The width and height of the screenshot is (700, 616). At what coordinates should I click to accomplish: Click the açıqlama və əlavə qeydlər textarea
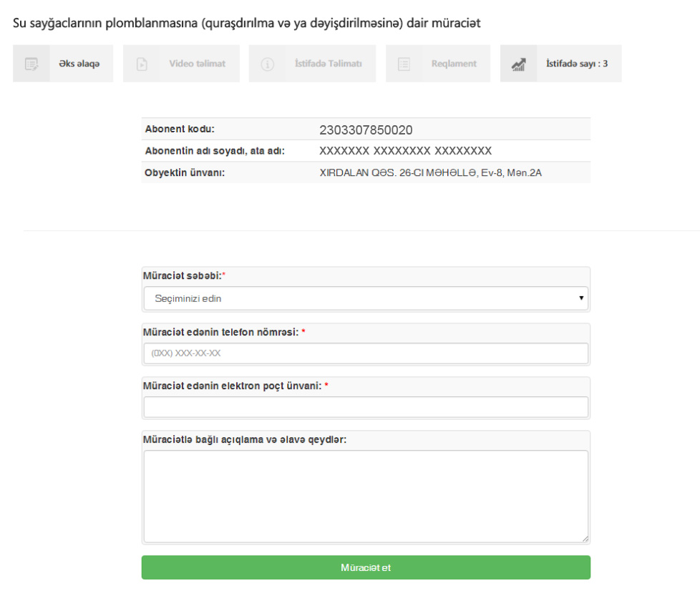coord(366,497)
